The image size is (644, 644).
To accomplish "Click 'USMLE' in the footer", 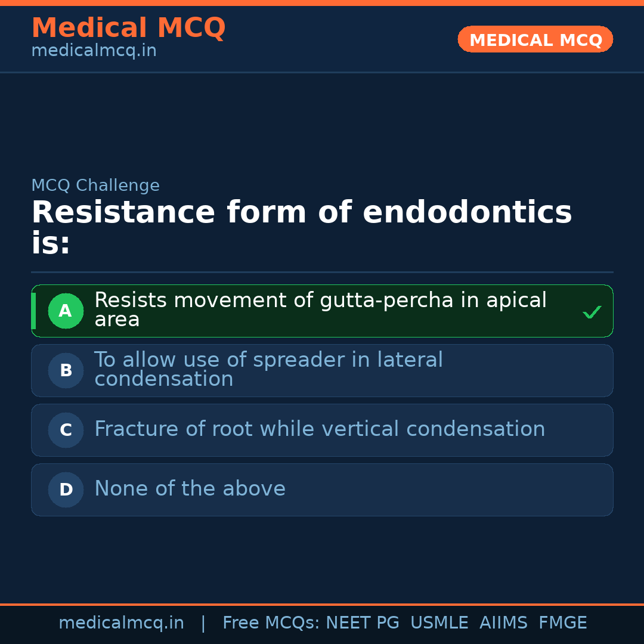I will [439, 623].
